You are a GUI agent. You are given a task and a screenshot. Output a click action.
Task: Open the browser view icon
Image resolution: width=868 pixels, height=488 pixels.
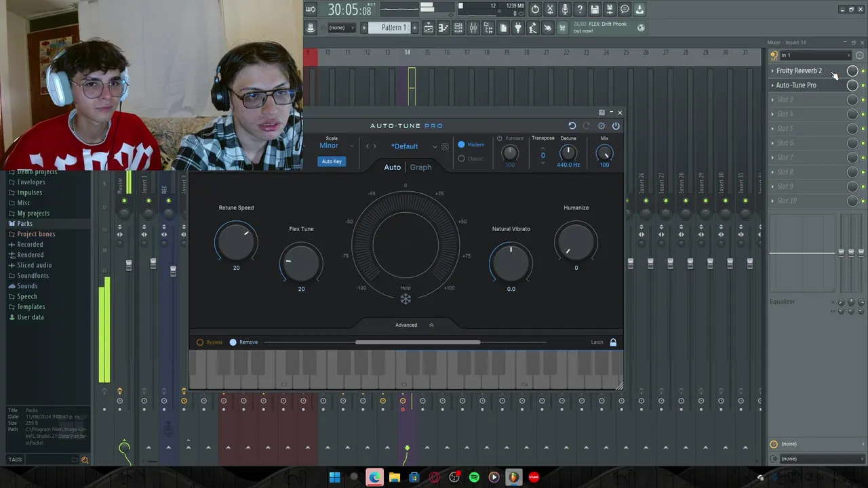coord(488,28)
